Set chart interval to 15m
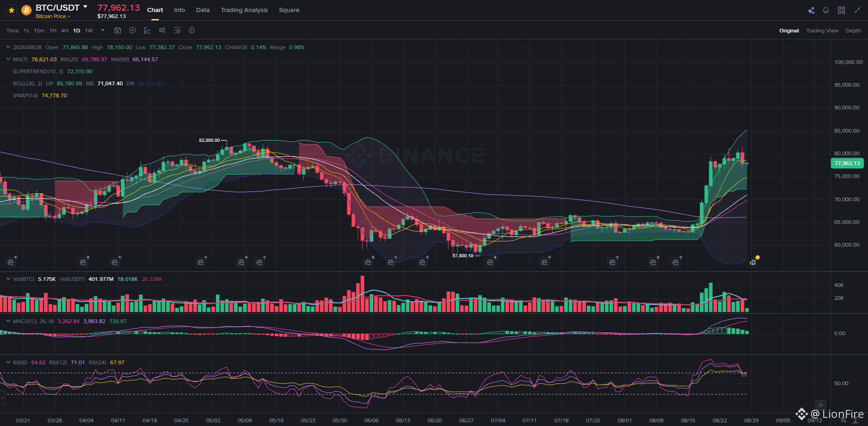868x426 pixels. click(x=39, y=31)
